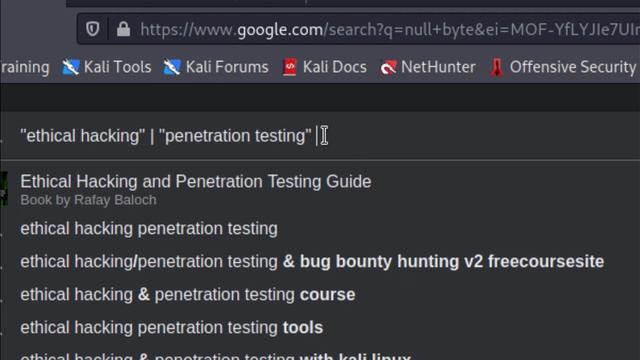Image resolution: width=640 pixels, height=360 pixels.
Task: Click the Google search query field
Action: tap(320, 136)
